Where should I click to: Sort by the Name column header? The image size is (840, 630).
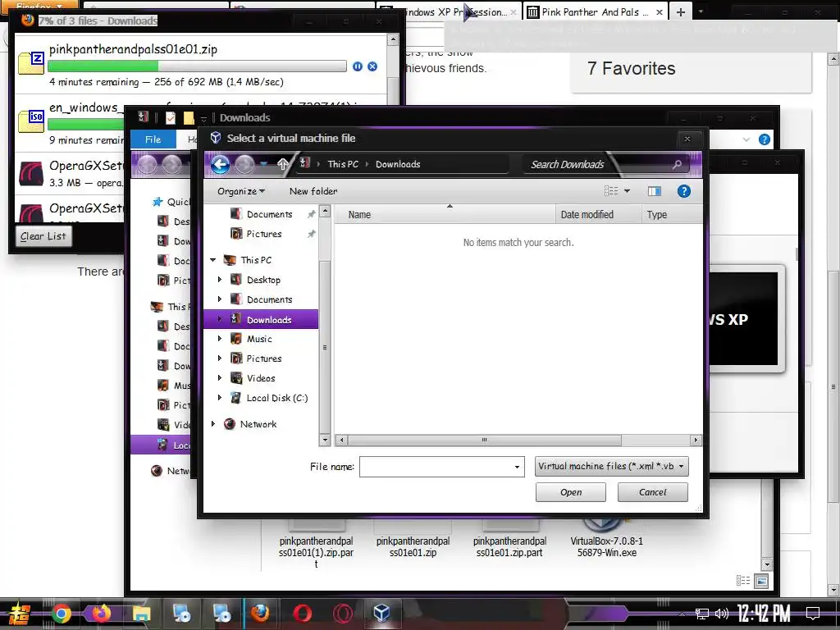445,214
